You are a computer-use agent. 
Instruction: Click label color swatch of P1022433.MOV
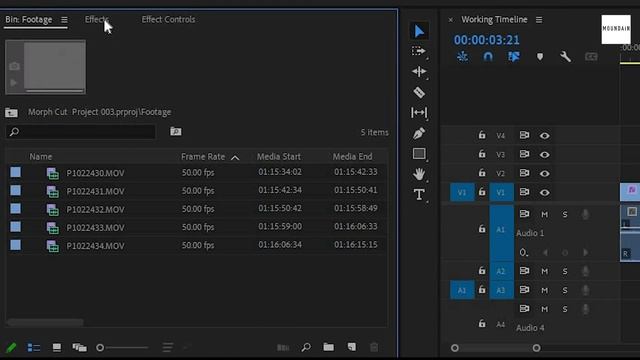pyautogui.click(x=16, y=227)
